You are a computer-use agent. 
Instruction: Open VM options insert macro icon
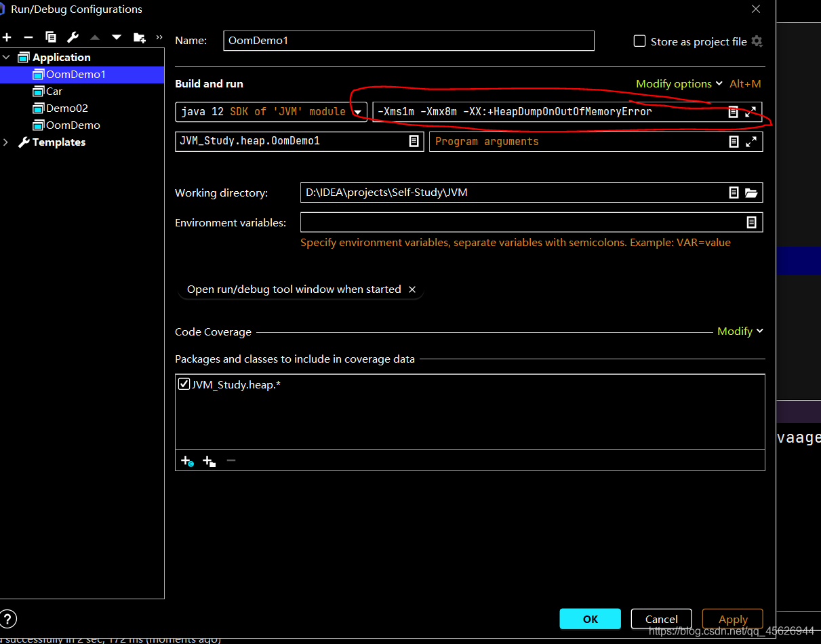[x=733, y=112]
